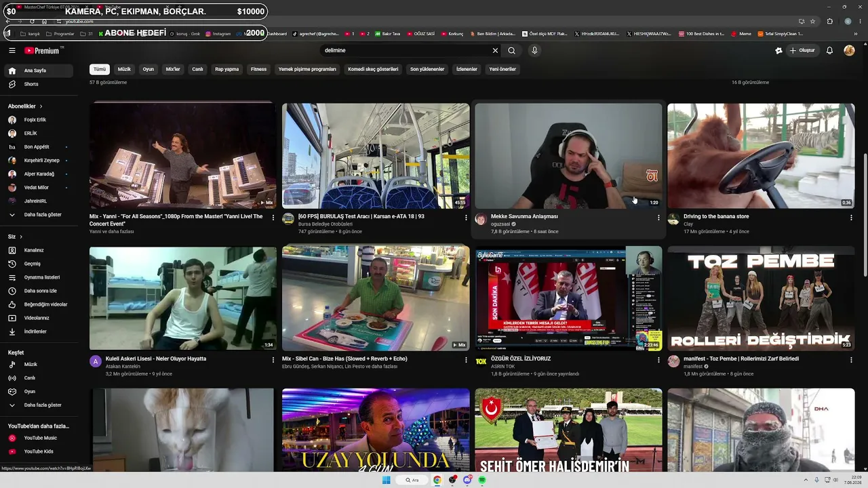
Task: Open Oynatma listeleri playlists
Action: [39, 277]
